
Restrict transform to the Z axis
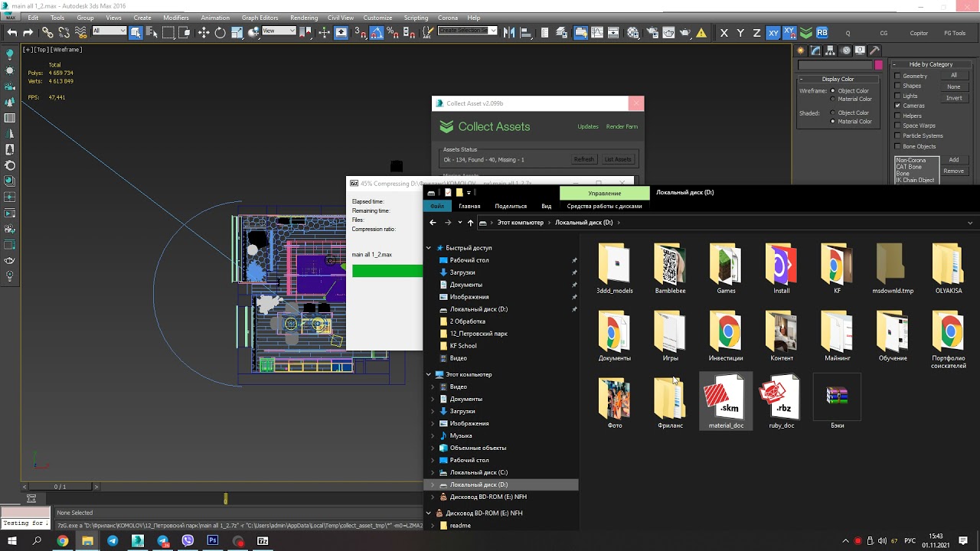tap(757, 33)
